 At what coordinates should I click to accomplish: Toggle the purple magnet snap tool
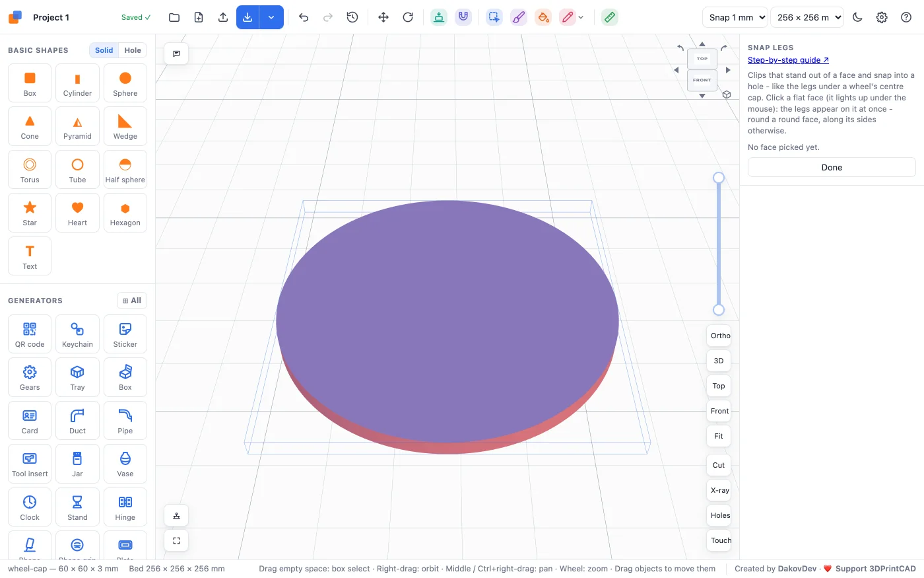tap(463, 17)
